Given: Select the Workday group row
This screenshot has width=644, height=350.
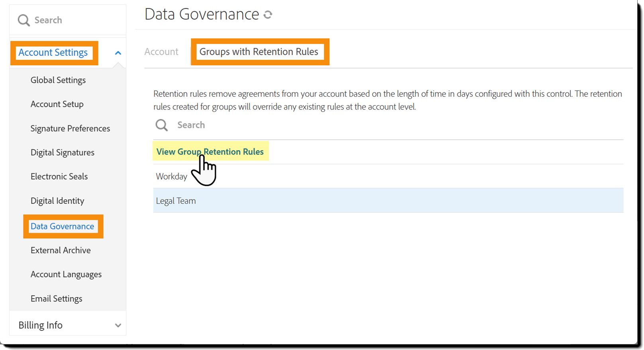Looking at the screenshot, I should (388, 176).
